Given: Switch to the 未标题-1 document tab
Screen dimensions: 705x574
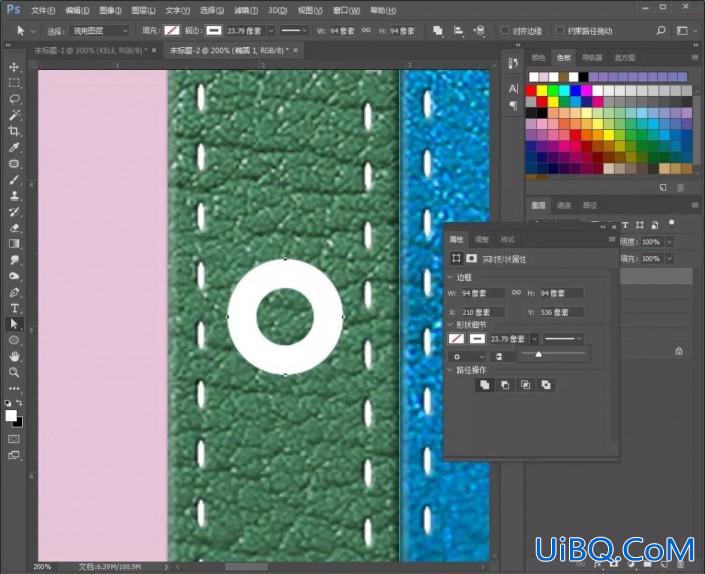Looking at the screenshot, I should [89, 50].
